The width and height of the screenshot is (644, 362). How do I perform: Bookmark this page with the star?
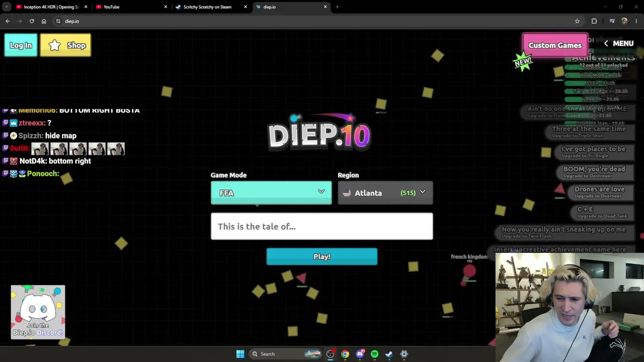(577, 21)
